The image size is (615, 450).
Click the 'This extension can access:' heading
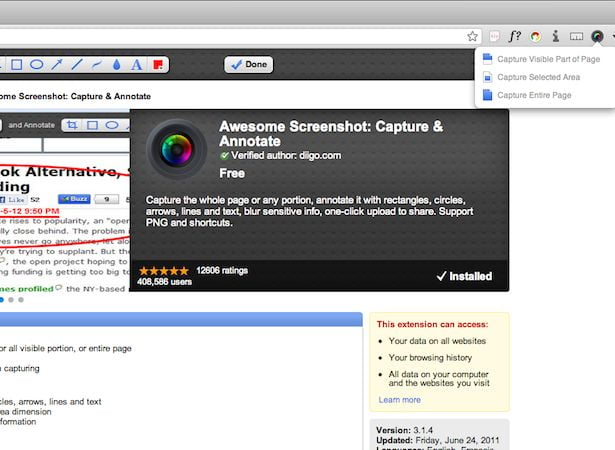coord(433,324)
